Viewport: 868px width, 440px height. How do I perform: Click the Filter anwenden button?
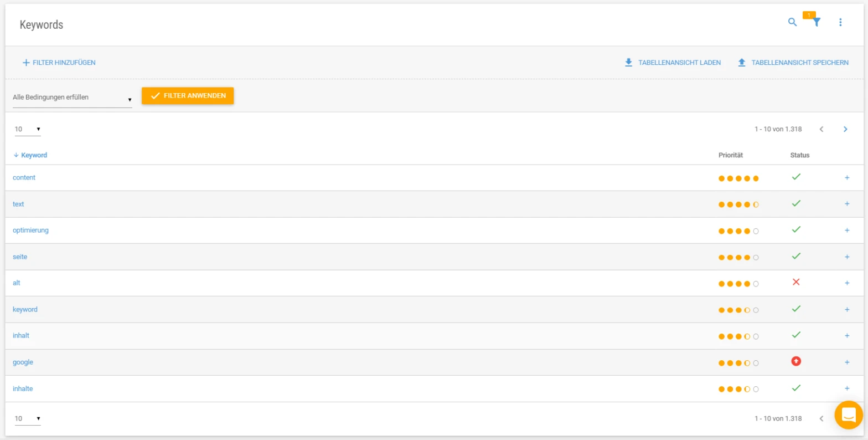(x=188, y=95)
